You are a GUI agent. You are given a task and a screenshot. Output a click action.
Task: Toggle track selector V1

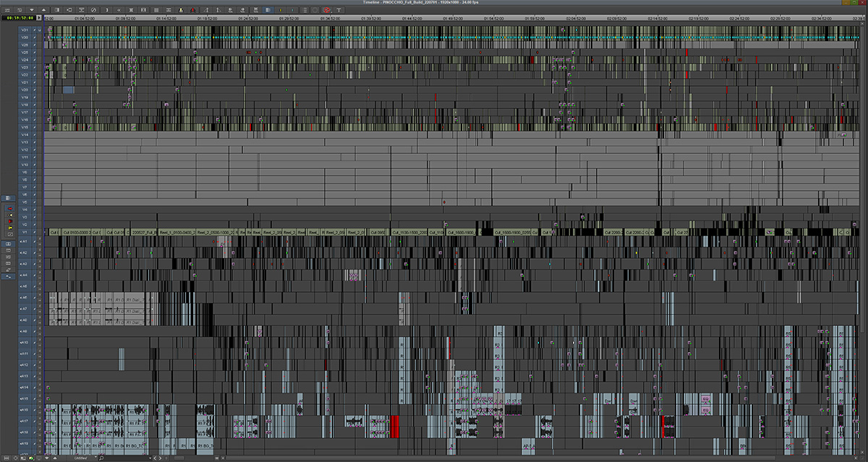[25, 232]
